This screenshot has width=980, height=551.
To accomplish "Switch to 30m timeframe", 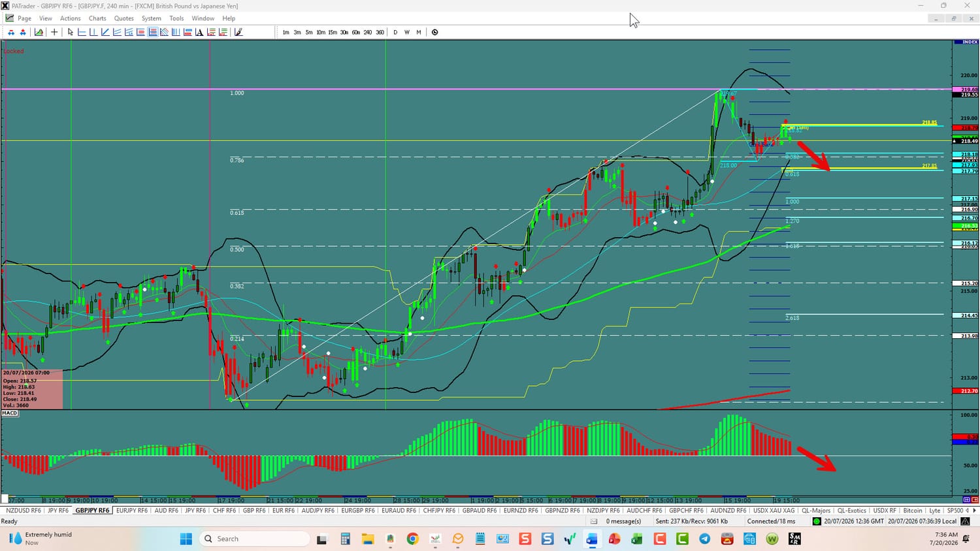I will click(x=344, y=32).
